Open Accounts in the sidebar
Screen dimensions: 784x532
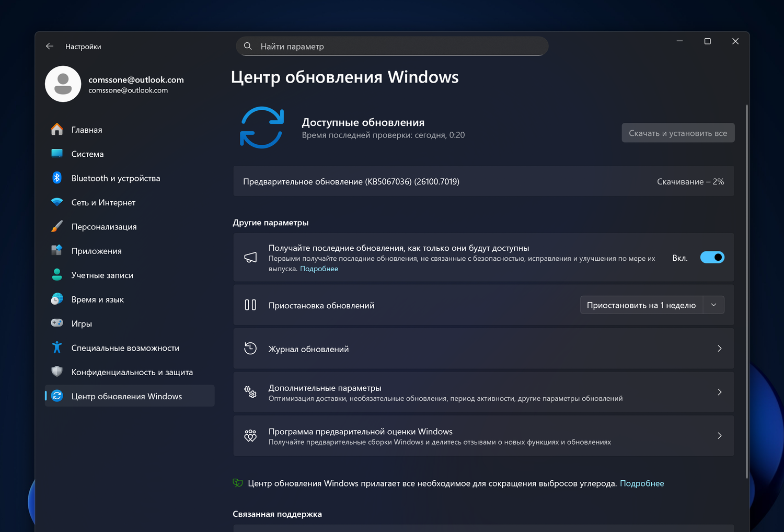[102, 275]
